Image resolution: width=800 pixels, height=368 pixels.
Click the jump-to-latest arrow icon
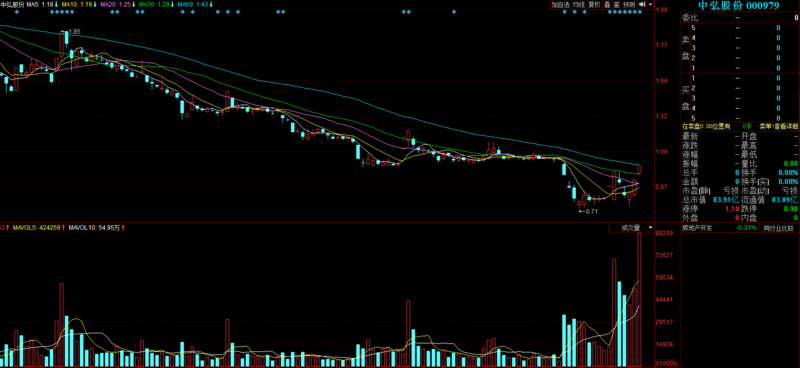click(642, 4)
